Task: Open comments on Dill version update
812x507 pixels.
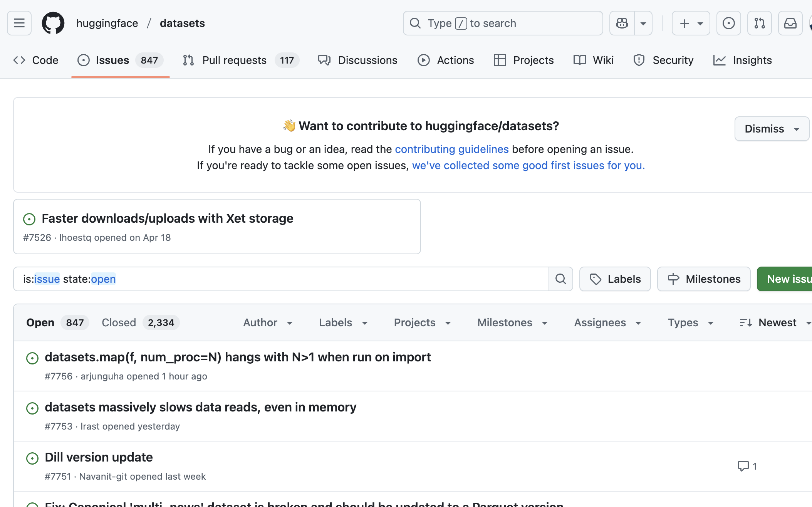Action: 747,466
